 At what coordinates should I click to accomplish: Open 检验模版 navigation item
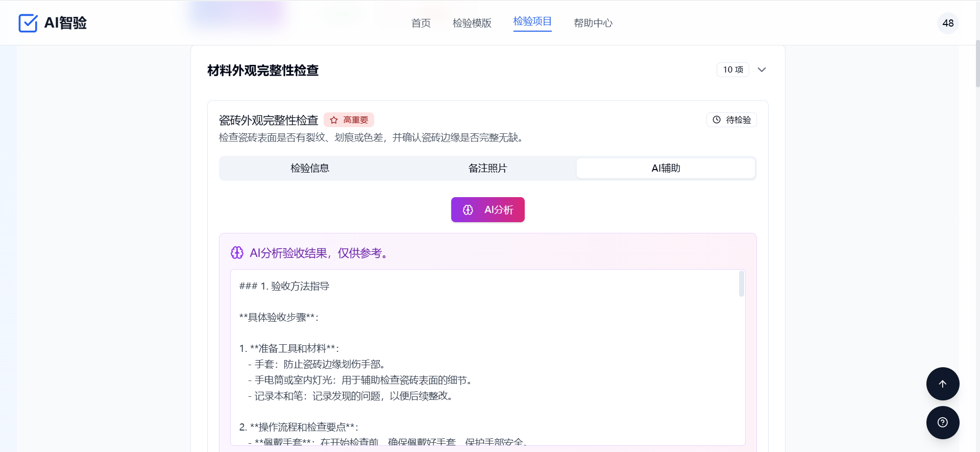pos(472,23)
